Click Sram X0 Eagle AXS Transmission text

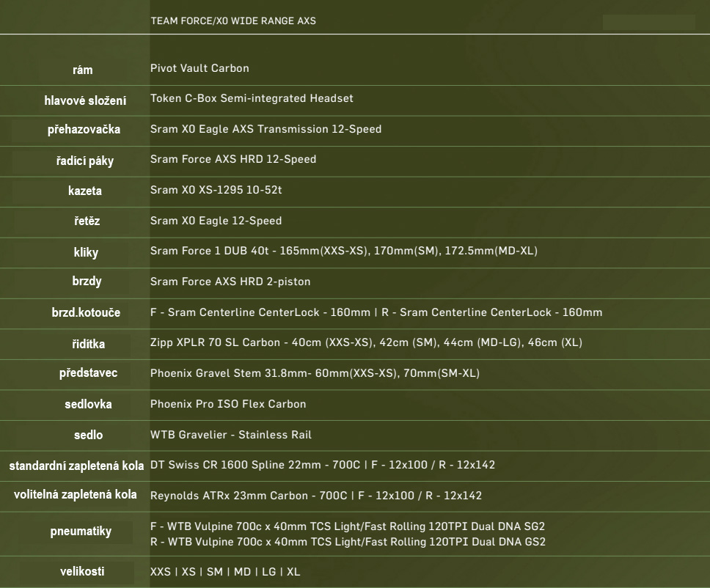266,129
